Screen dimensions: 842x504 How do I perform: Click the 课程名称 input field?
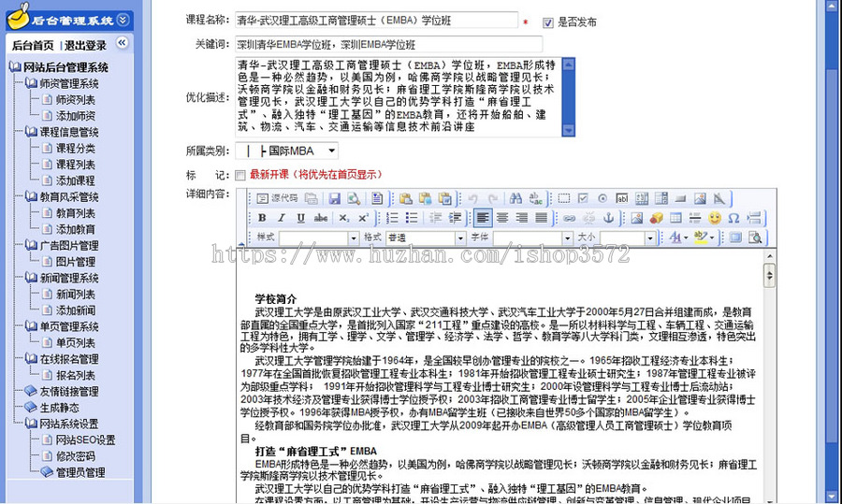coord(376,21)
